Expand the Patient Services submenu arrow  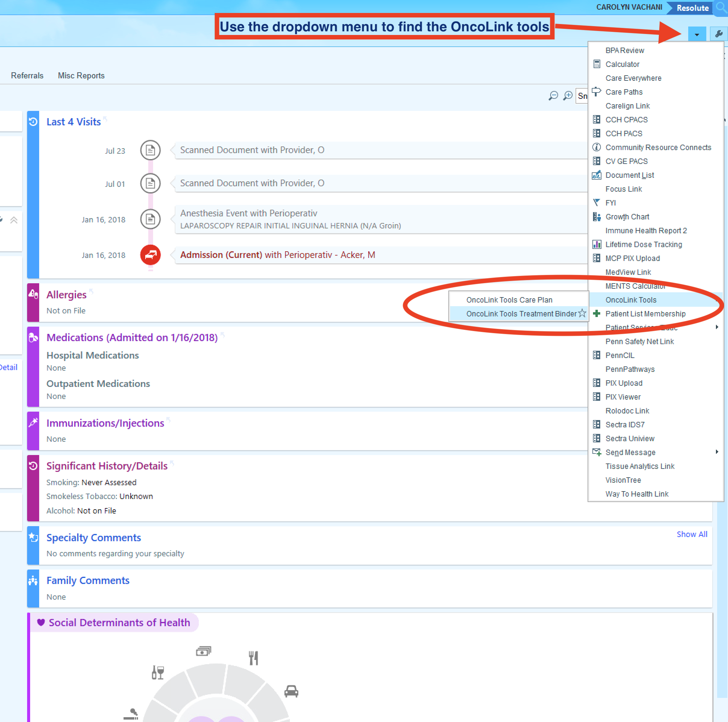(x=717, y=327)
